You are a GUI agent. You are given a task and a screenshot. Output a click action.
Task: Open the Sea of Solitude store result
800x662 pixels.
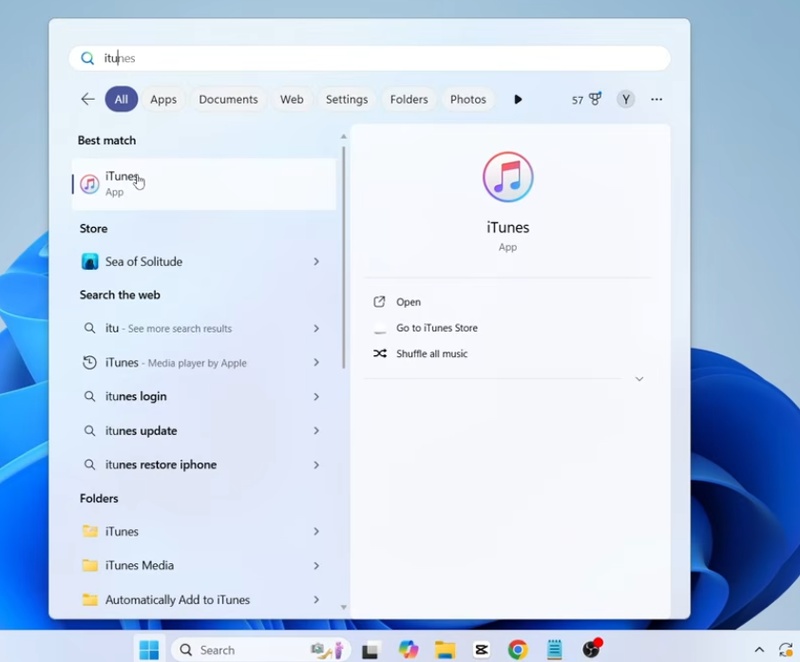(204, 262)
